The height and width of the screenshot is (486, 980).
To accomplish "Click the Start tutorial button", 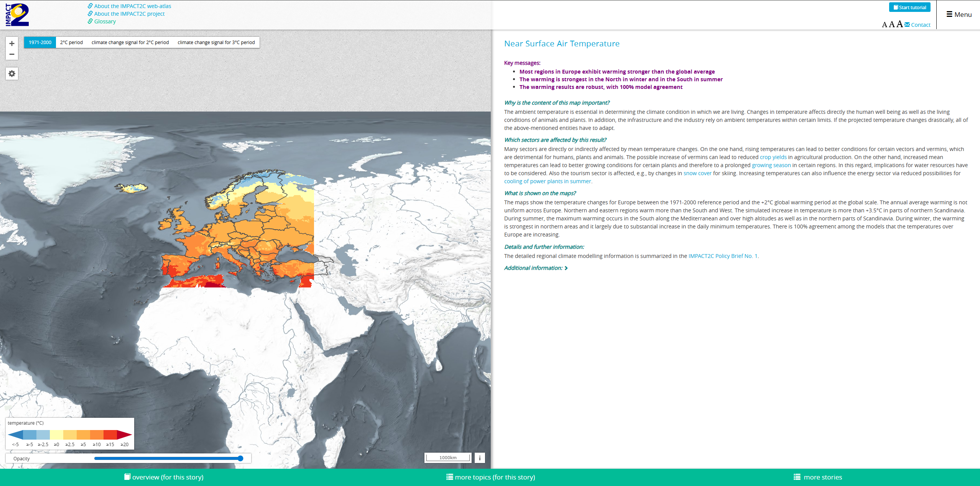I will 909,7.
